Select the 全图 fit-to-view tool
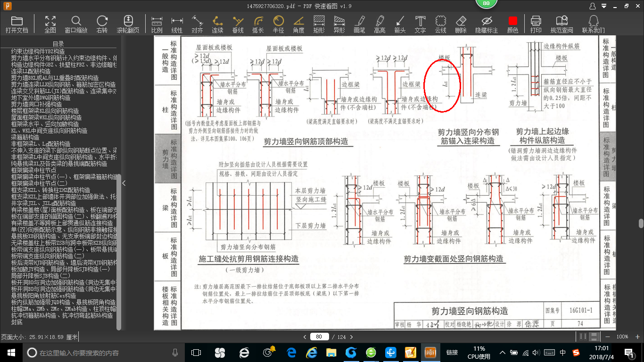This screenshot has width=644, height=362. click(50, 24)
